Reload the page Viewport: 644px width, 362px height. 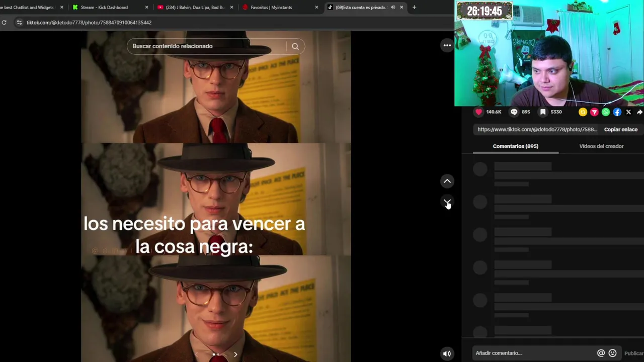(4, 23)
